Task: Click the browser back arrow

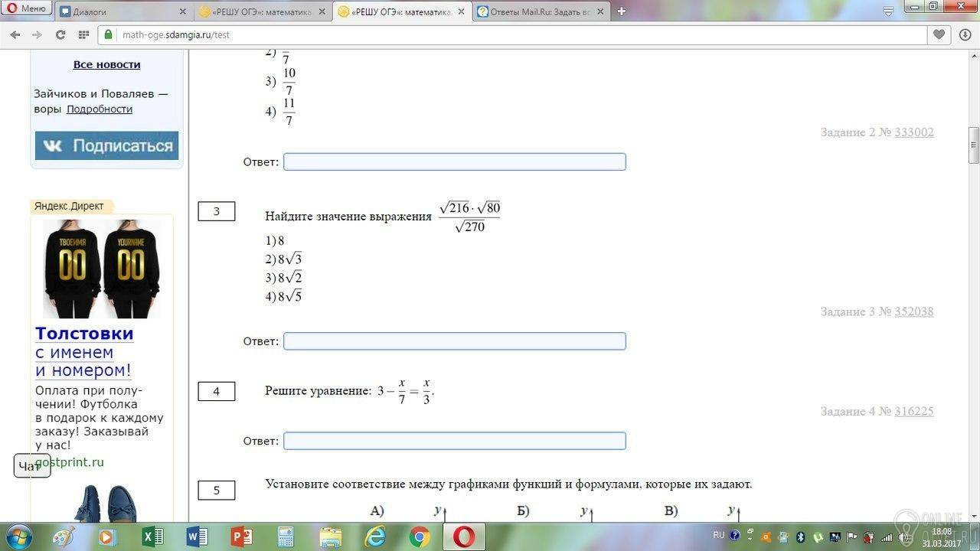Action: point(15,34)
